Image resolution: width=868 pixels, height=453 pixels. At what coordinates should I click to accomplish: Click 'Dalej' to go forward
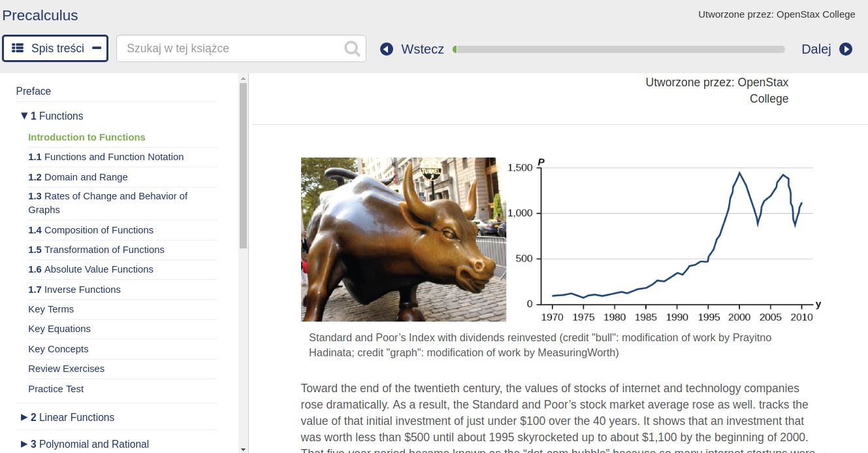[816, 48]
